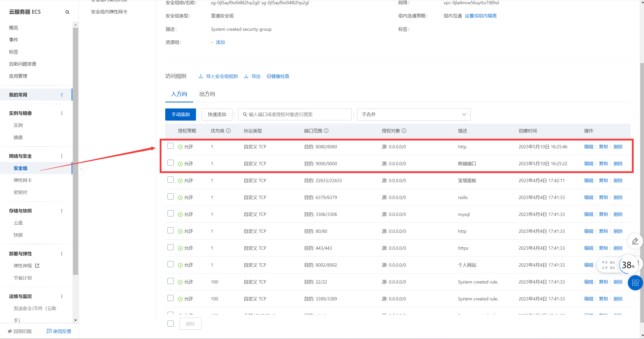Open 密钥对 in the sidebar
The width and height of the screenshot is (644, 339).
20,192
